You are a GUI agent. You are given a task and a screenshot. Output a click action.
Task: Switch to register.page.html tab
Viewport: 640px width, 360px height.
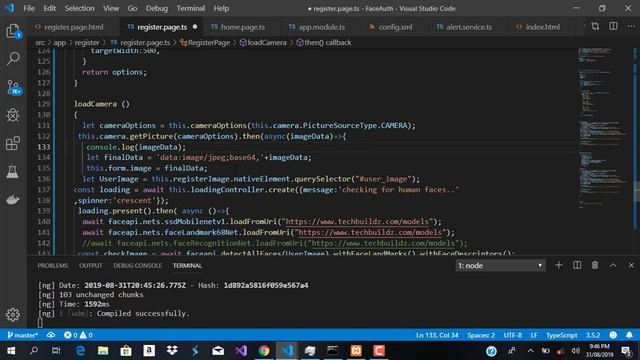tap(73, 27)
